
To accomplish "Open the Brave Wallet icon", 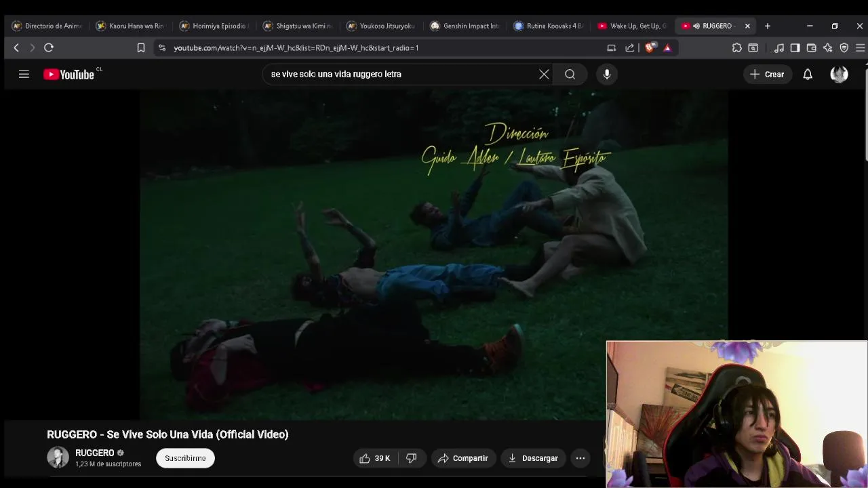I will pos(812,47).
